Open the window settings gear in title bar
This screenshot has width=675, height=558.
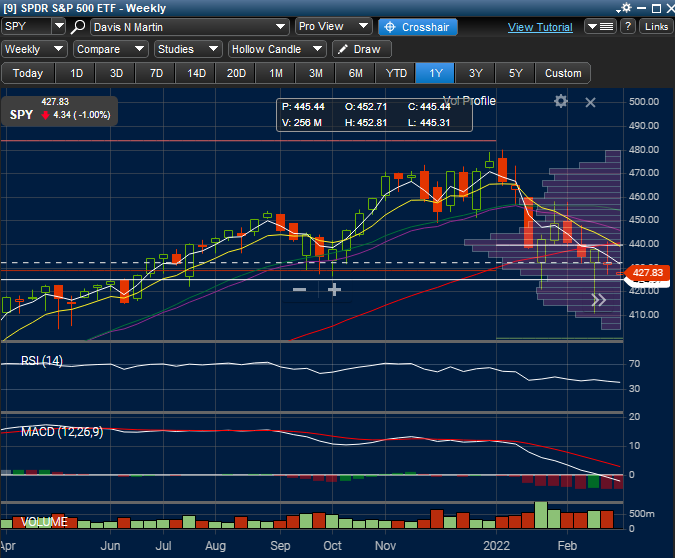click(624, 8)
